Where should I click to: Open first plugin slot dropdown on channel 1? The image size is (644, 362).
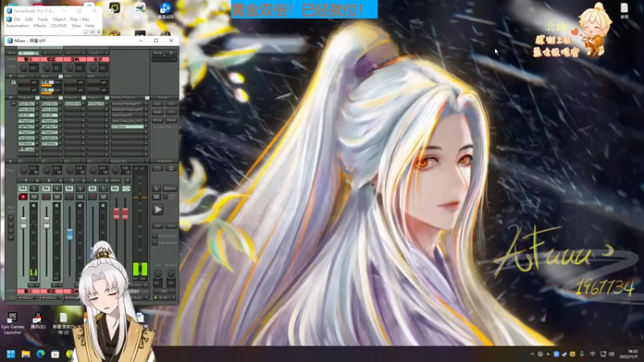click(37, 104)
